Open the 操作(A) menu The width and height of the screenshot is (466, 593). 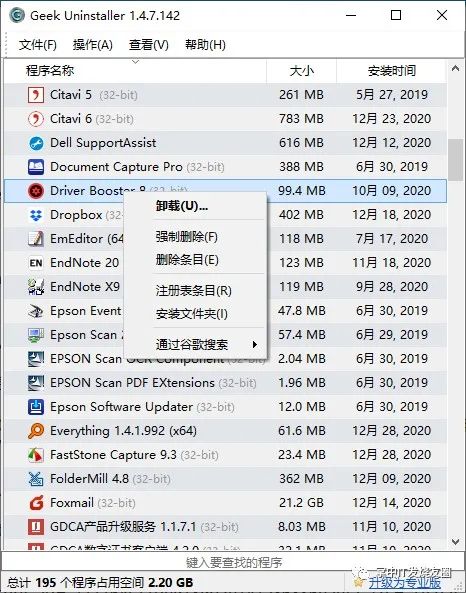93,45
